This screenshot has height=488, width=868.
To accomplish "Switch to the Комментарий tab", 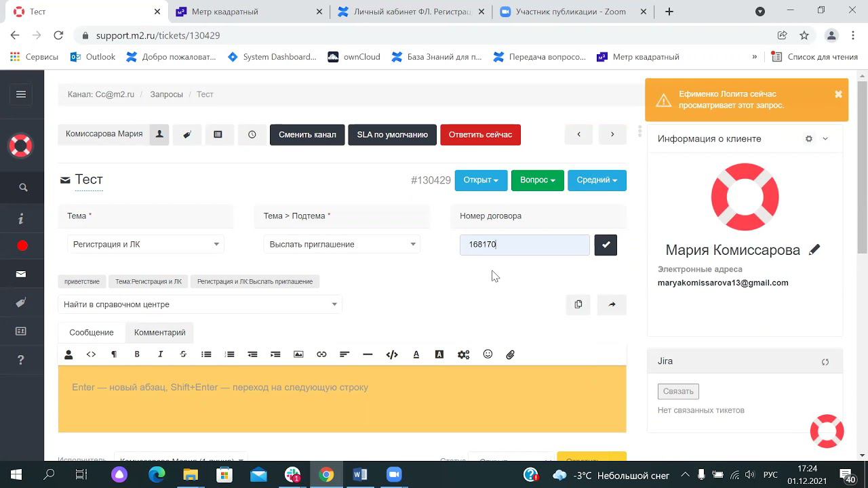I will (160, 333).
